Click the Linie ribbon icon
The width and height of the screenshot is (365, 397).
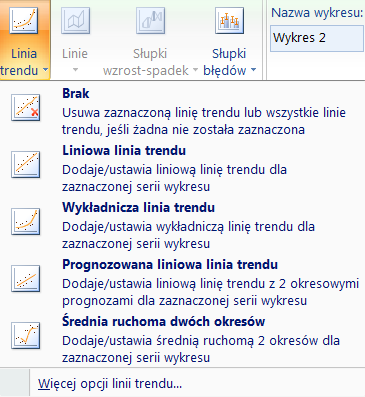75,21
